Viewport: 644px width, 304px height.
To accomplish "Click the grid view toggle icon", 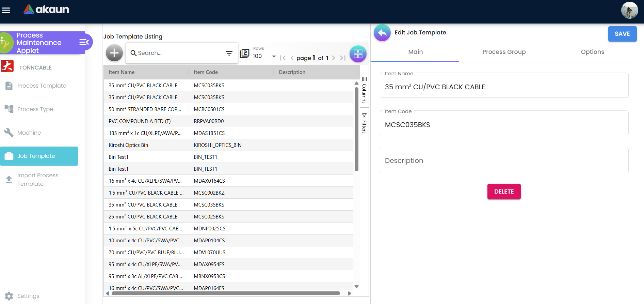I will click(x=358, y=54).
